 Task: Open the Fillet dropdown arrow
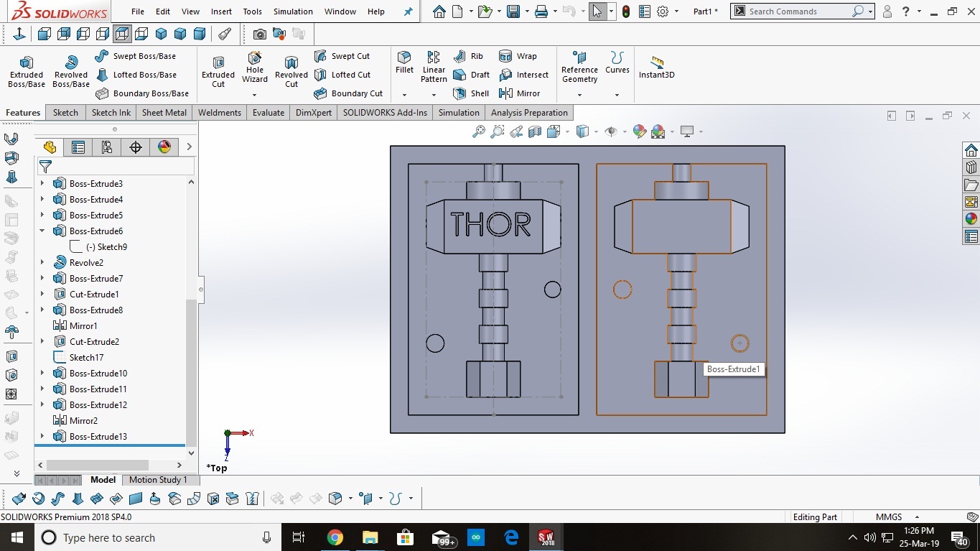tap(404, 95)
